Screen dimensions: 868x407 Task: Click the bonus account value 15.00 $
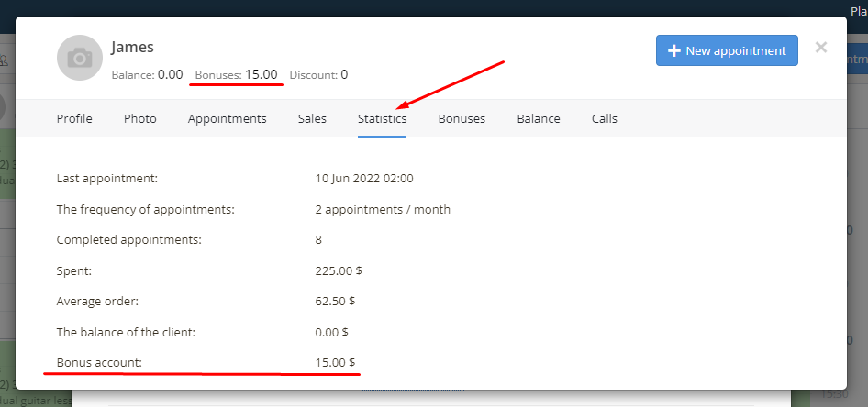point(335,363)
